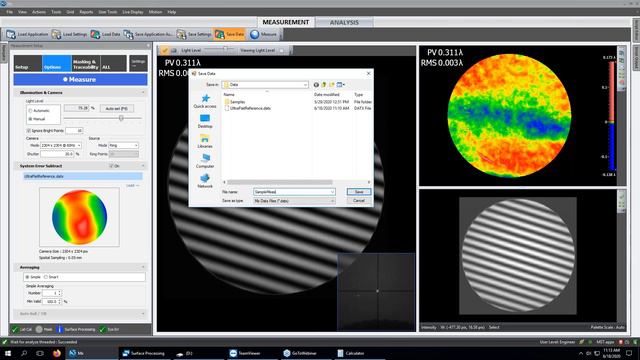Click the Load Settings toolbar icon
This screenshot has height=360, width=640.
click(x=56, y=34)
